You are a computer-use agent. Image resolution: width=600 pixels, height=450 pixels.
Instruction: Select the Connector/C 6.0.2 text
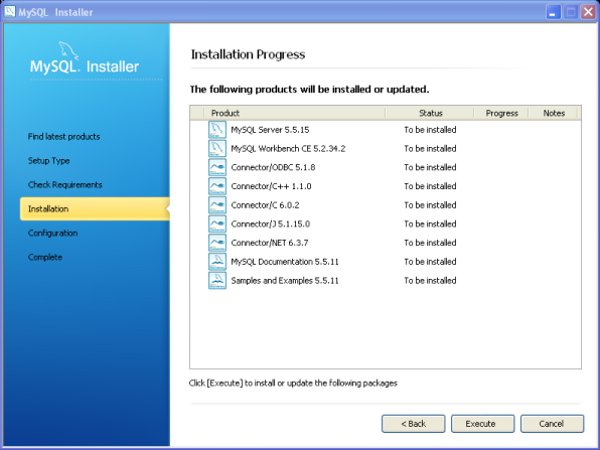coord(265,205)
